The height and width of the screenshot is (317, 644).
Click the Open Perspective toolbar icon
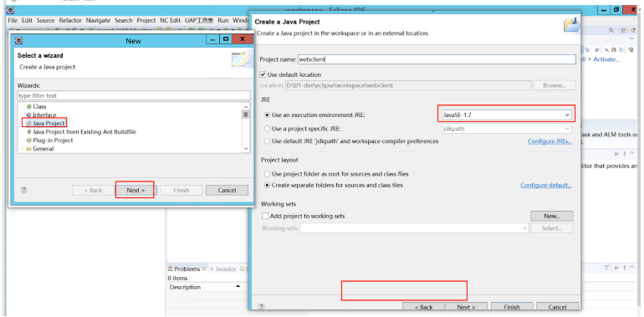[x=623, y=30]
